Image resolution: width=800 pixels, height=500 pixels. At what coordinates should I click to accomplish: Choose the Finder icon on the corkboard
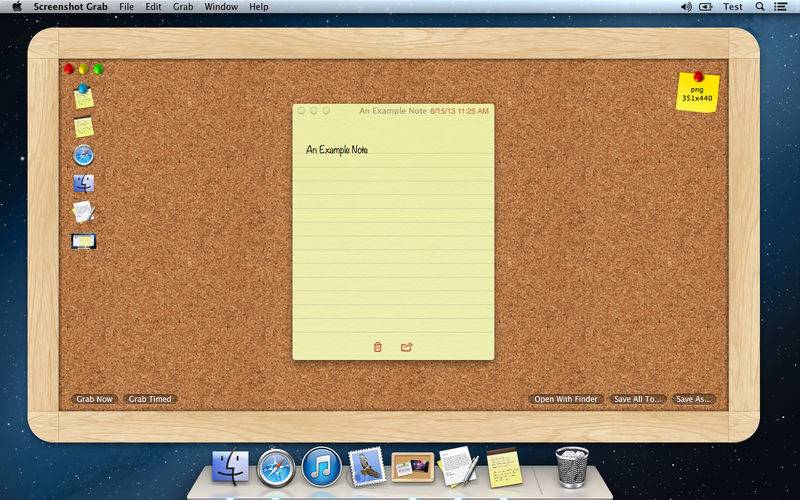tap(84, 184)
